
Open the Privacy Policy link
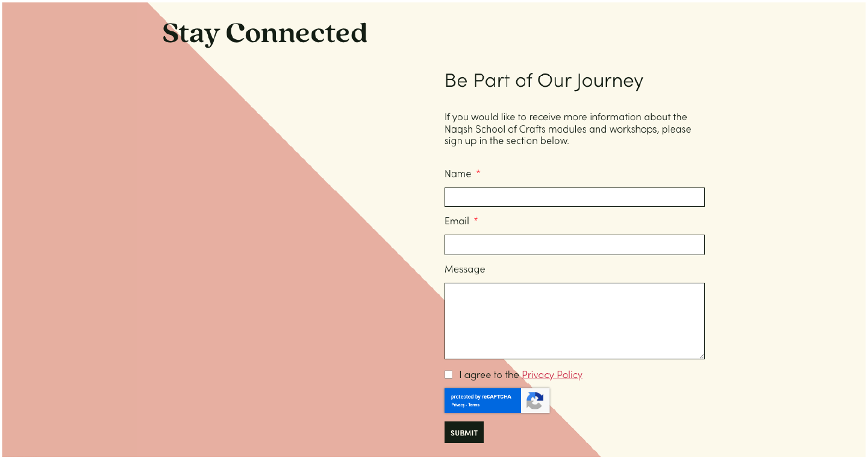[x=552, y=375]
